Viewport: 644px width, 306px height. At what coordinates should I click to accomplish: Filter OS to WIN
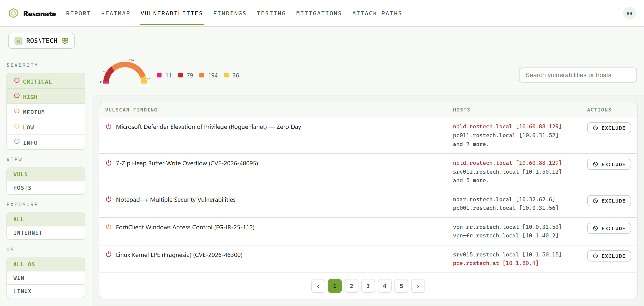[x=46, y=278]
